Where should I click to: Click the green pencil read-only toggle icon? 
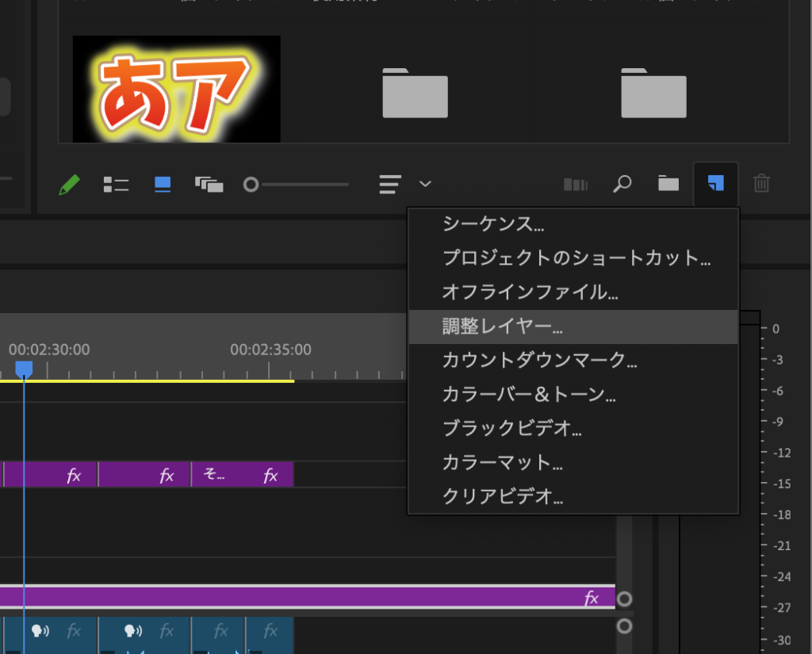point(70,185)
